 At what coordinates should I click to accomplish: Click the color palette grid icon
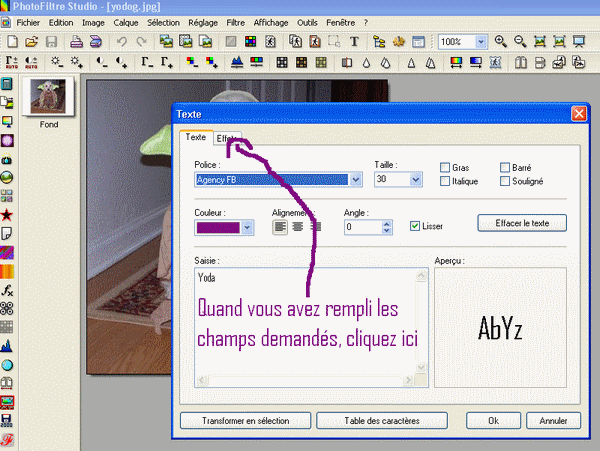[250, 41]
